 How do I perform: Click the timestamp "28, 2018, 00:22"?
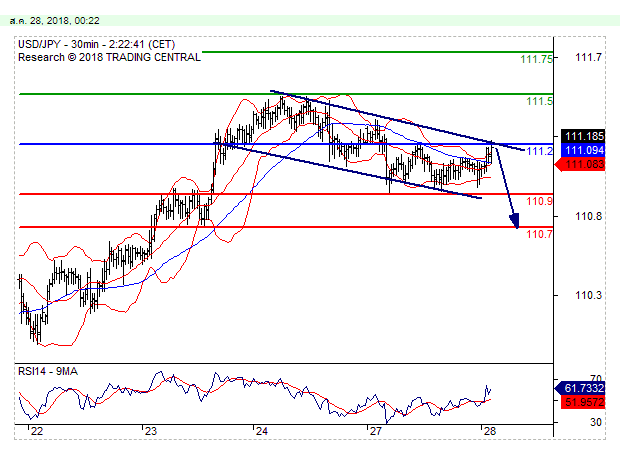click(64, 21)
